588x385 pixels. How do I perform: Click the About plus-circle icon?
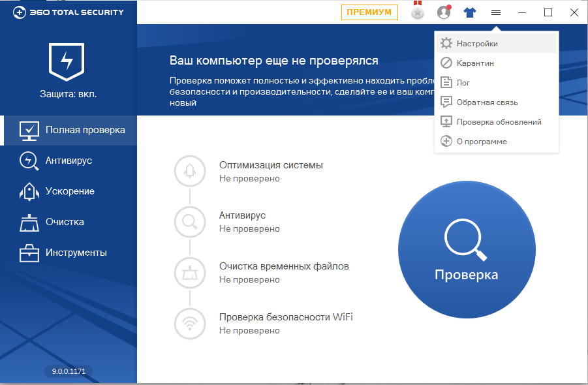pos(446,141)
